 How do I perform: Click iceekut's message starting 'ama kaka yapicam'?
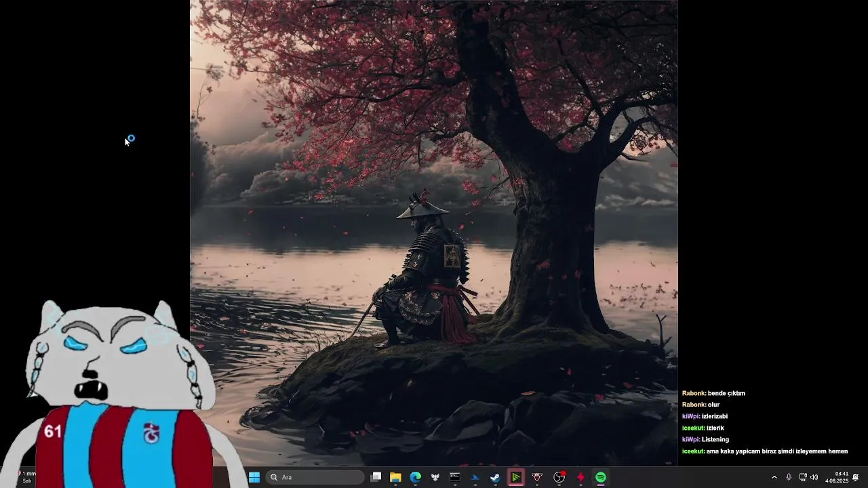[777, 451]
